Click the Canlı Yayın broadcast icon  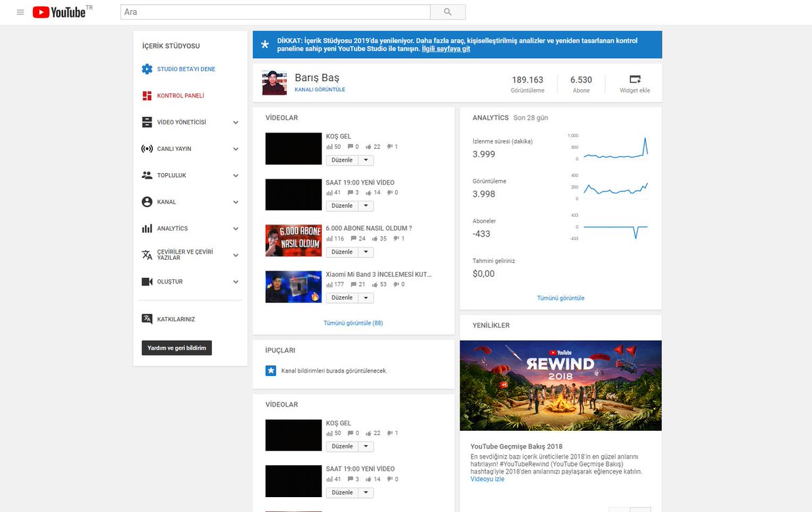(x=147, y=149)
